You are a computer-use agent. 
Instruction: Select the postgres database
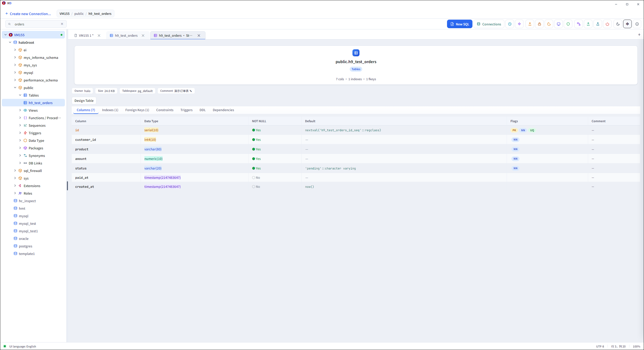(25, 246)
